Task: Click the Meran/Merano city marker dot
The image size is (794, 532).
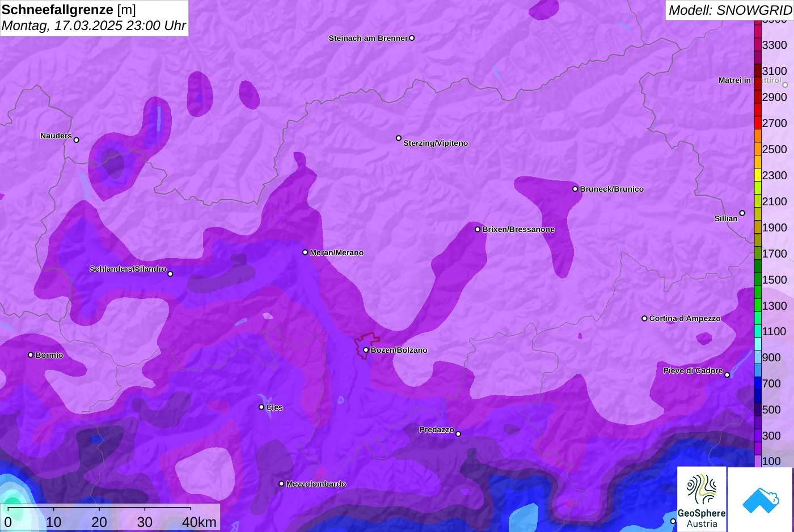Action: [x=305, y=252]
